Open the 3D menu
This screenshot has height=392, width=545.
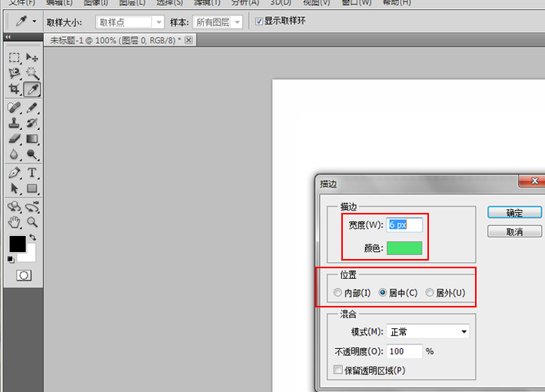click(x=281, y=3)
